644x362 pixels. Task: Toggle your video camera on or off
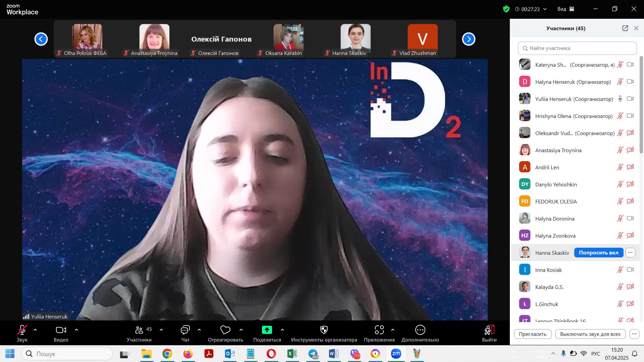pos(61,330)
